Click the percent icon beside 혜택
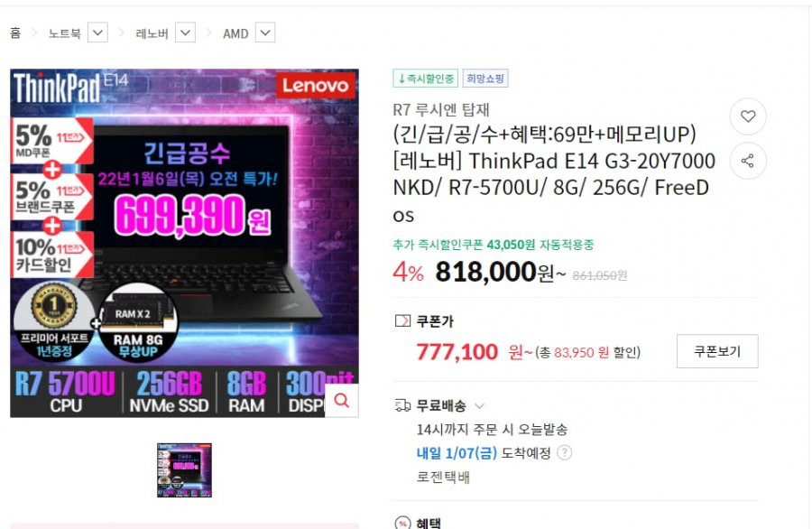The image size is (812, 529). (x=402, y=523)
